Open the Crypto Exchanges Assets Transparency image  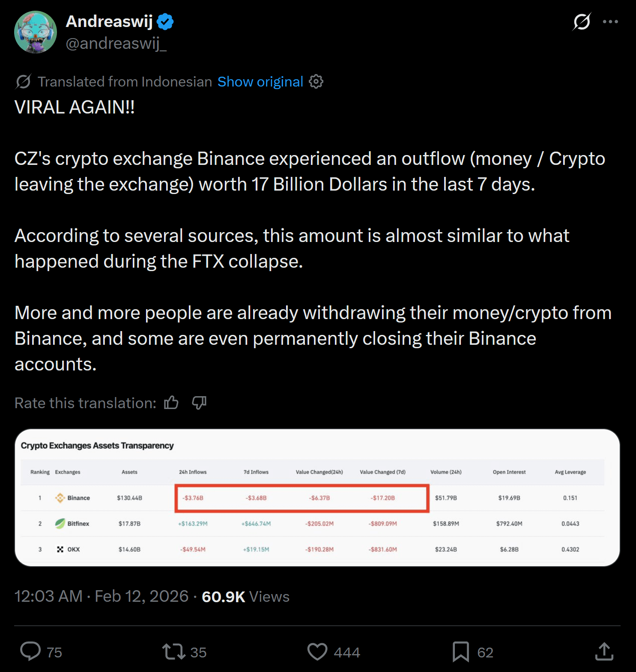(x=317, y=497)
